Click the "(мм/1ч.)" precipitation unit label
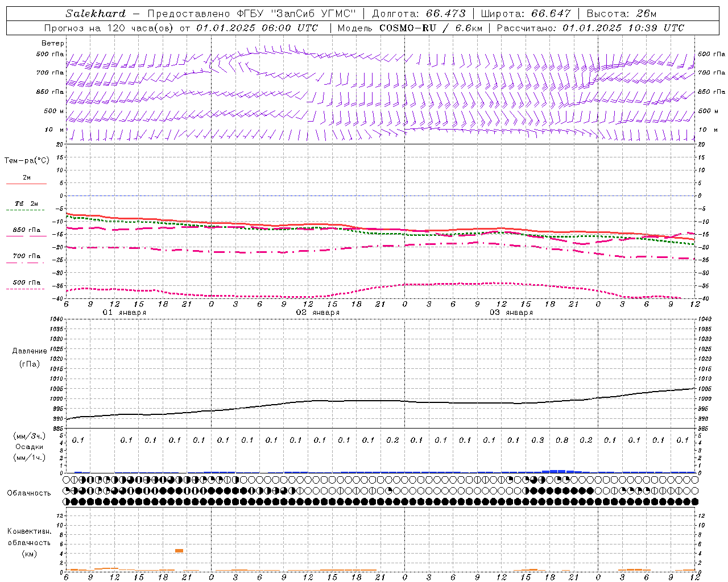 pos(29,458)
